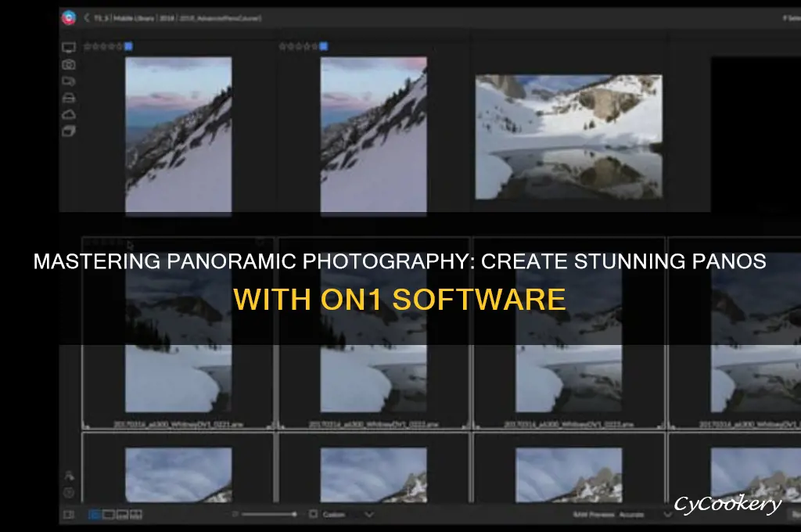Image resolution: width=801 pixels, height=532 pixels.
Task: Click the user account icon at bottom left
Action: tap(69, 476)
